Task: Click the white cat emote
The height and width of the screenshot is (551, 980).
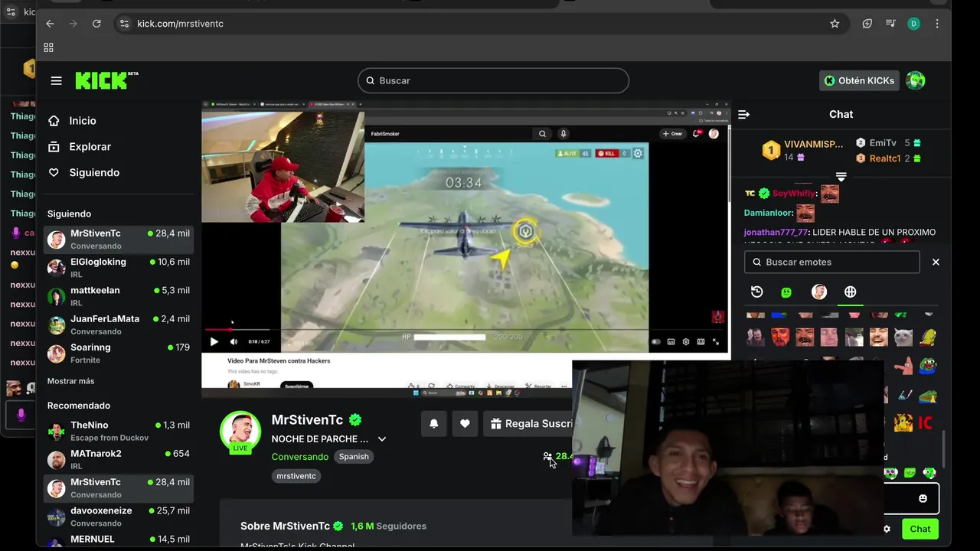Action: (904, 337)
